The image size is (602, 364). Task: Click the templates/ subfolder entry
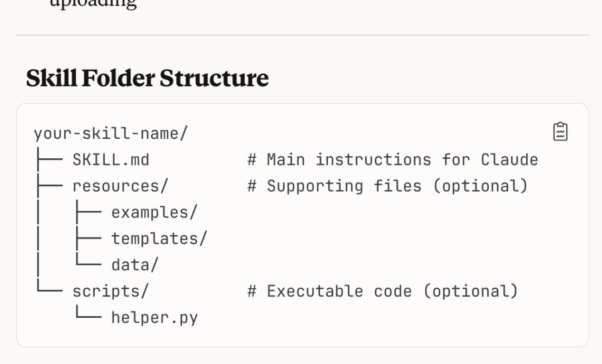[x=159, y=239]
